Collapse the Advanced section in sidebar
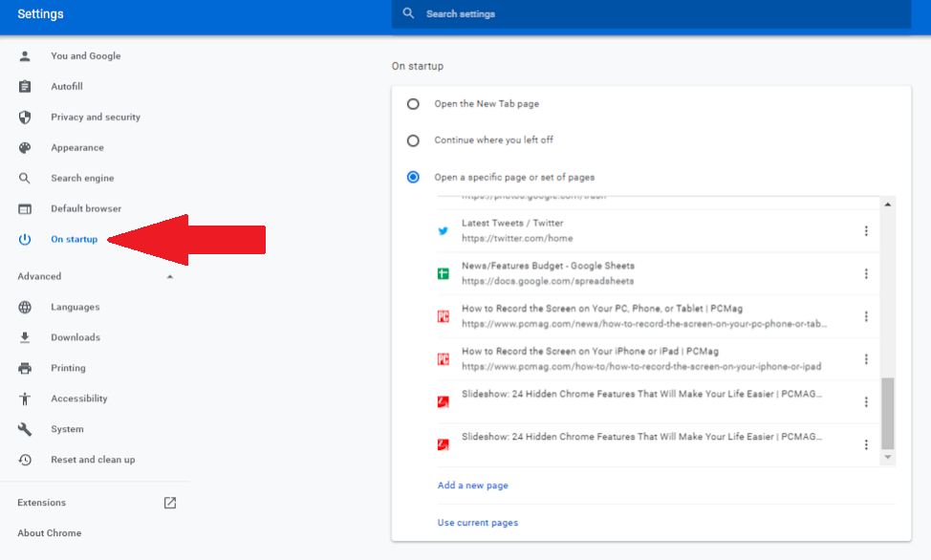The width and height of the screenshot is (931, 560). [170, 276]
